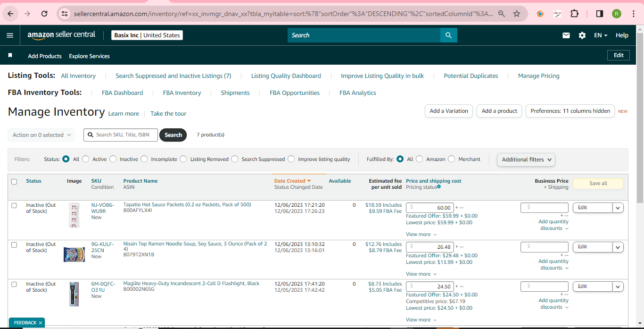The width and height of the screenshot is (644, 329).
Task: Go to Listing Quality Dashboard
Action: (x=286, y=76)
